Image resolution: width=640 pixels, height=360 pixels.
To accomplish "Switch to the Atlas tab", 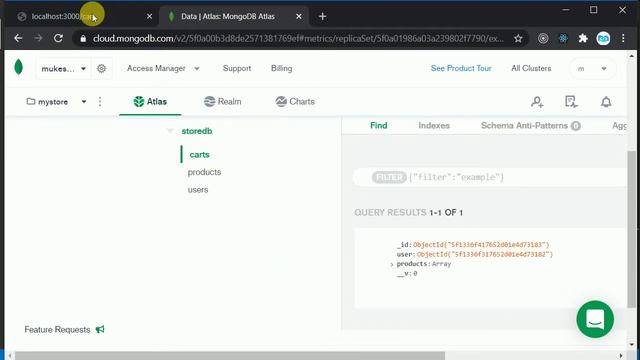I will (x=150, y=102).
